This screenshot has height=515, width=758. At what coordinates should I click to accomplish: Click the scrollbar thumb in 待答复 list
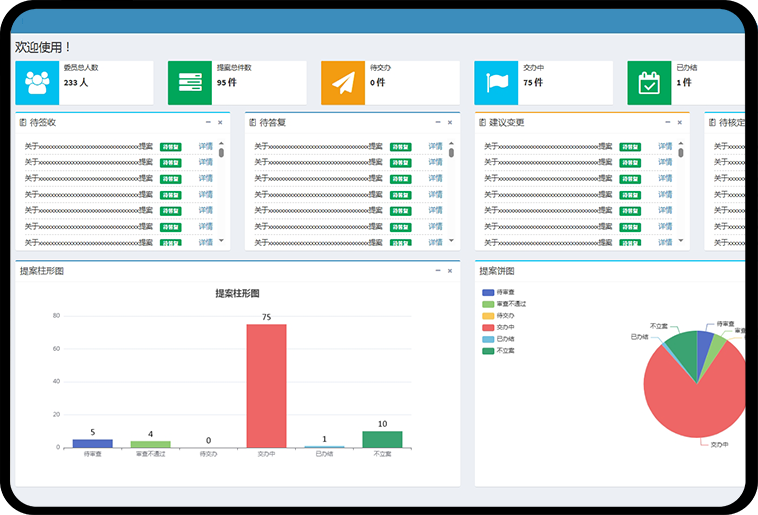[451, 153]
